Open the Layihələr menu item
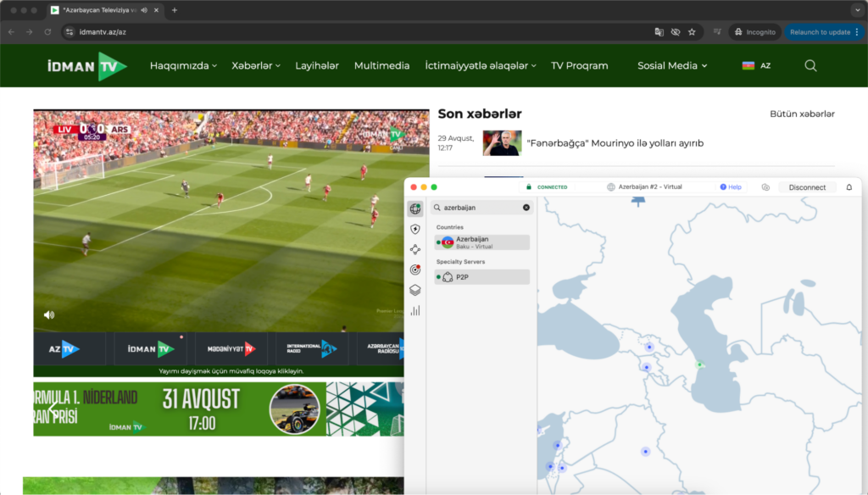This screenshot has height=495, width=868. pyautogui.click(x=317, y=66)
